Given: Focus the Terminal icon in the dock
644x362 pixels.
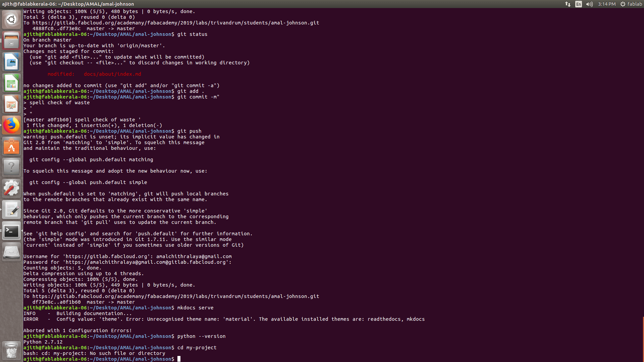Looking at the screenshot, I should tap(11, 231).
